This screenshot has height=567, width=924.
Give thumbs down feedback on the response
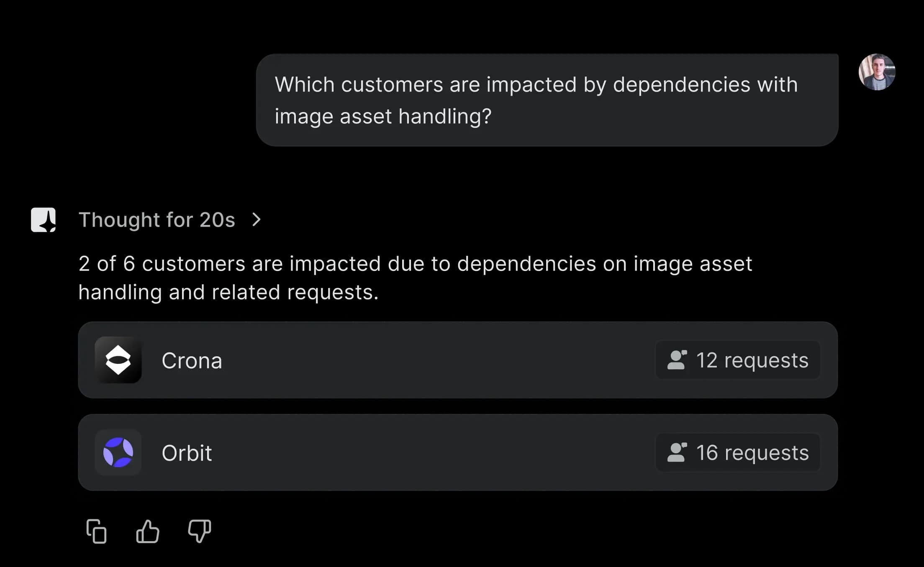tap(200, 531)
